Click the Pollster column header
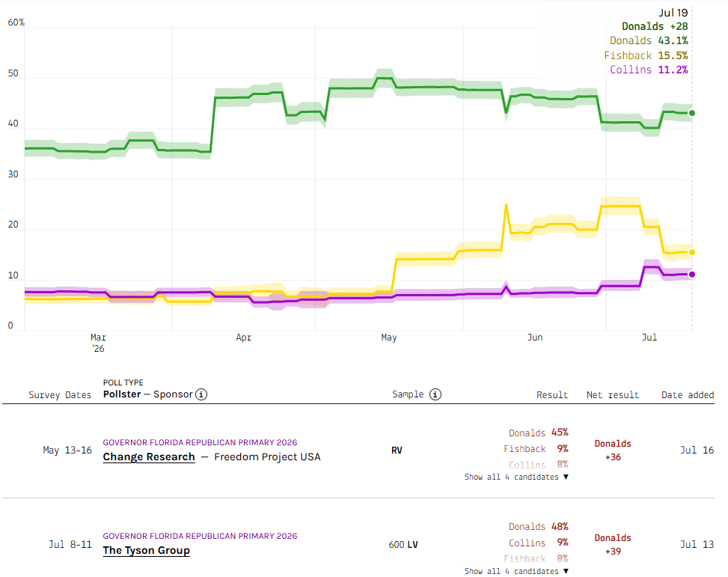The image size is (728, 577). pos(122,394)
